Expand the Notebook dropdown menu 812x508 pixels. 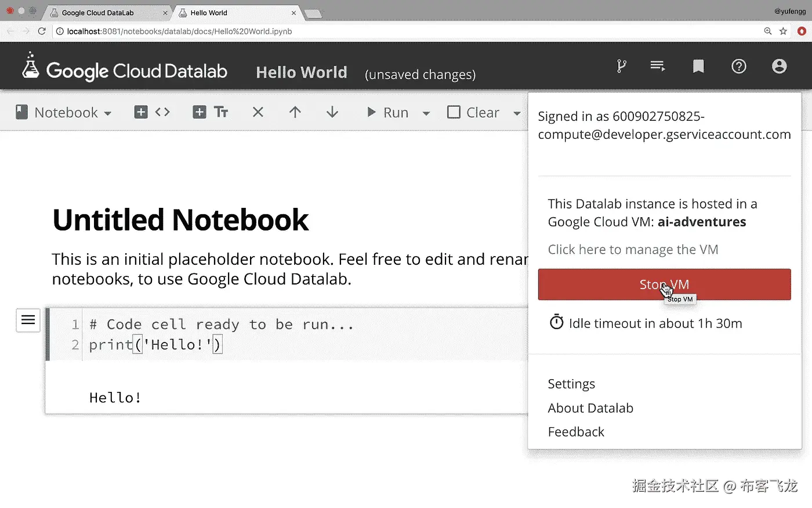tap(63, 112)
